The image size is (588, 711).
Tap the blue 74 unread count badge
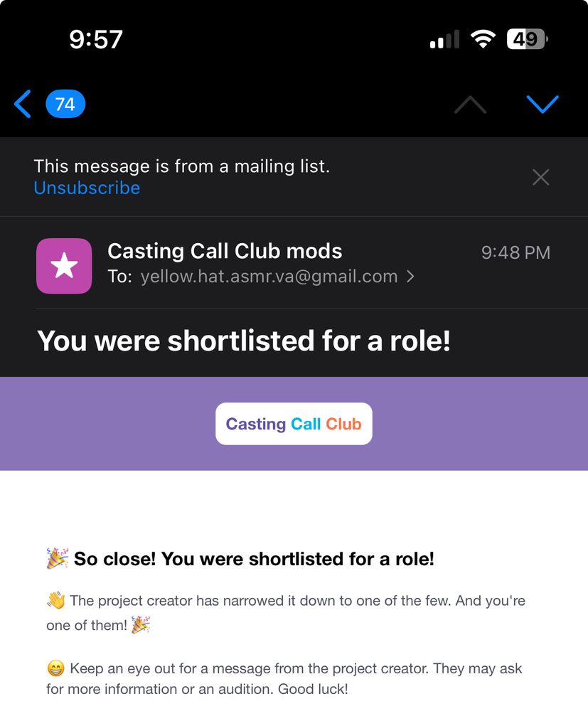(x=65, y=105)
